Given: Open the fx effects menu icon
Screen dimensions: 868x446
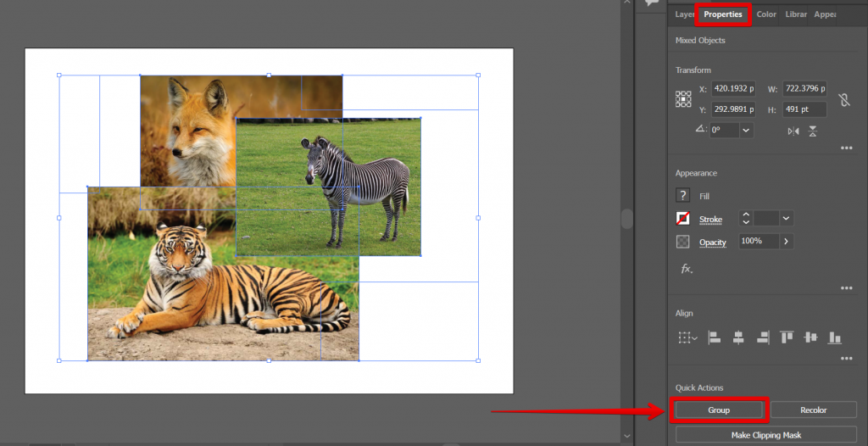Looking at the screenshot, I should tap(686, 269).
